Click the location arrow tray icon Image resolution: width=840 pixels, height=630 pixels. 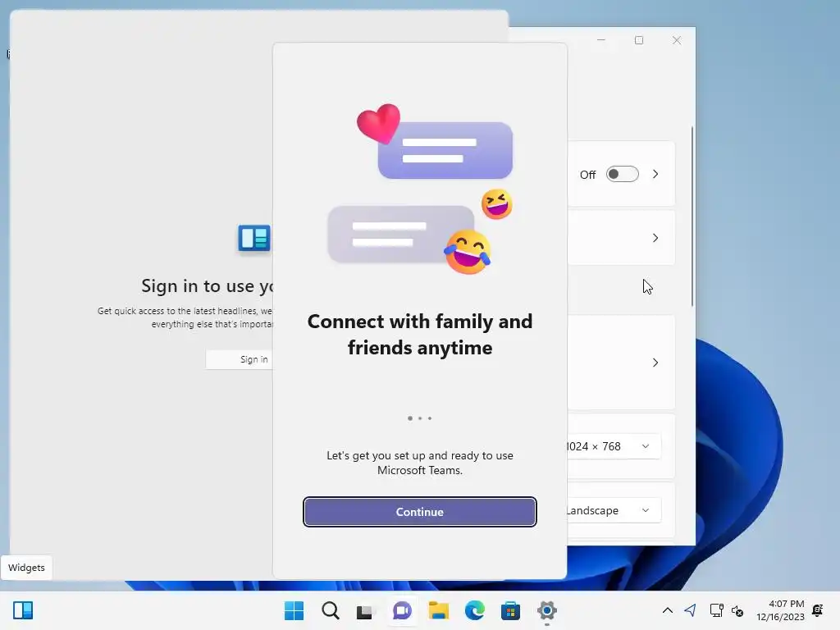click(x=691, y=610)
